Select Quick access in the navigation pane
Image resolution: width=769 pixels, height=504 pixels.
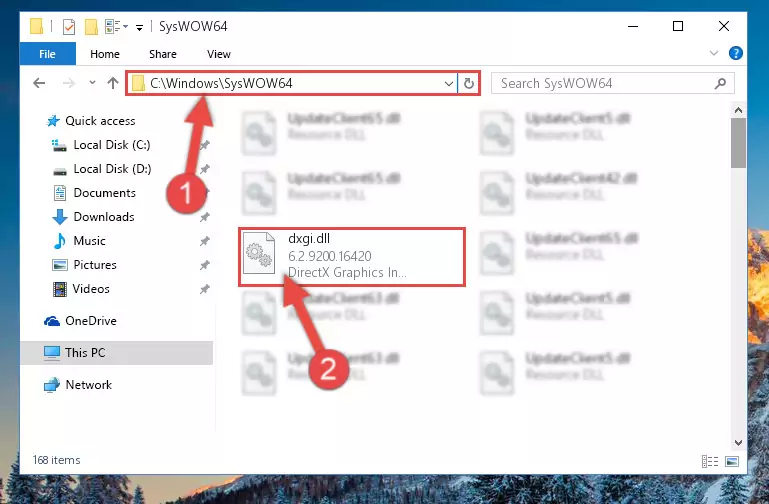point(100,121)
